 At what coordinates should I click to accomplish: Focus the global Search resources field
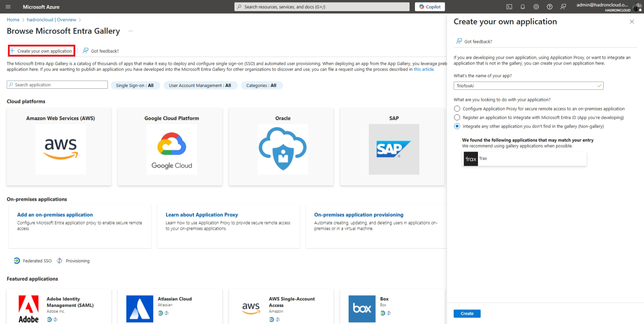click(x=322, y=7)
